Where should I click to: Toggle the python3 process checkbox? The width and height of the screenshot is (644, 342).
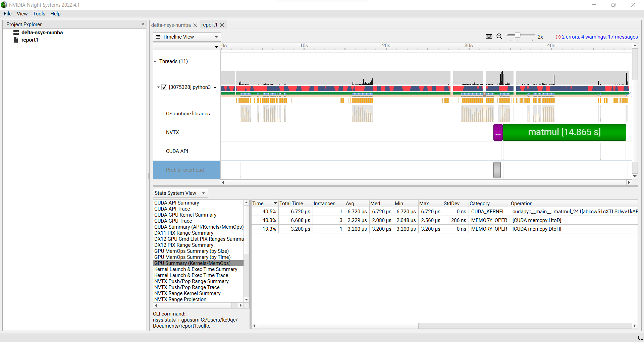(x=164, y=87)
